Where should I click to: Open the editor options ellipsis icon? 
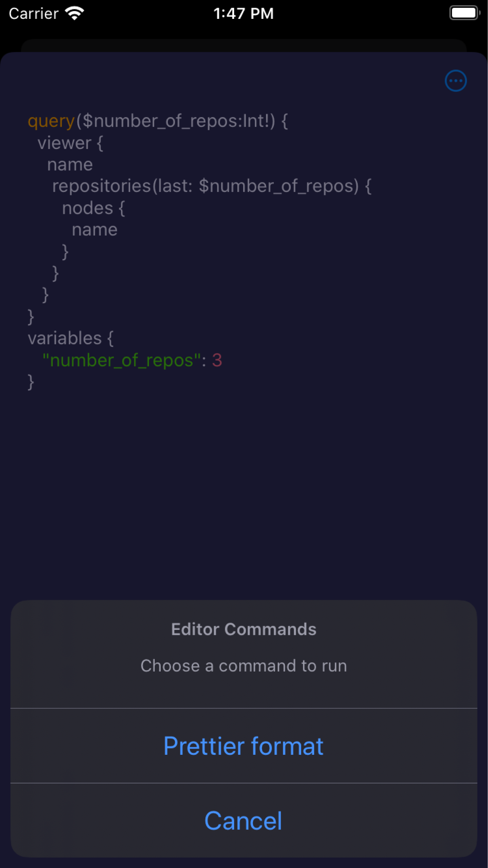click(x=455, y=81)
